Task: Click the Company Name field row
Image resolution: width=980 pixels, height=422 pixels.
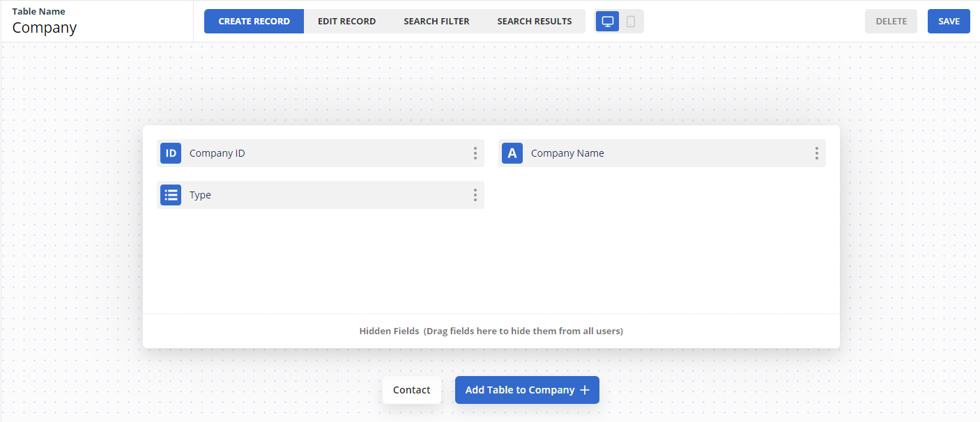Action: (655, 153)
